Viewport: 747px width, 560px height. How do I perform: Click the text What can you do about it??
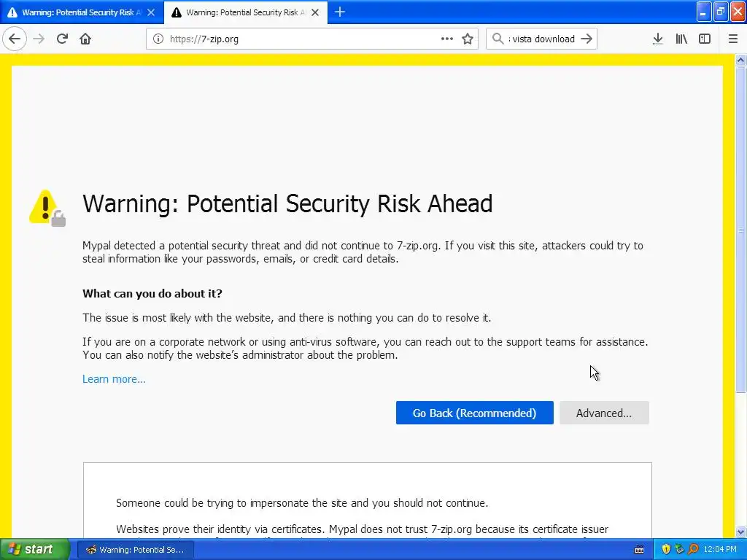(x=152, y=293)
